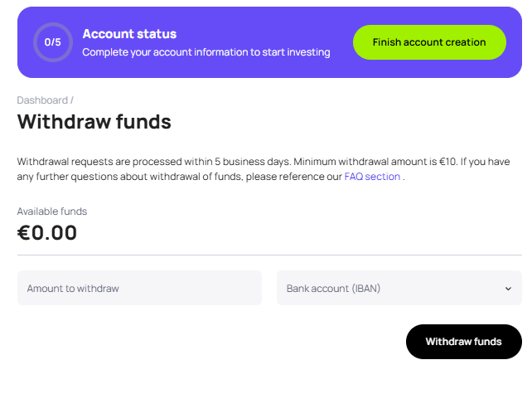The width and height of the screenshot is (532, 394).
Task: Open the Bank account (IBAN) dropdown
Action: [x=399, y=288]
